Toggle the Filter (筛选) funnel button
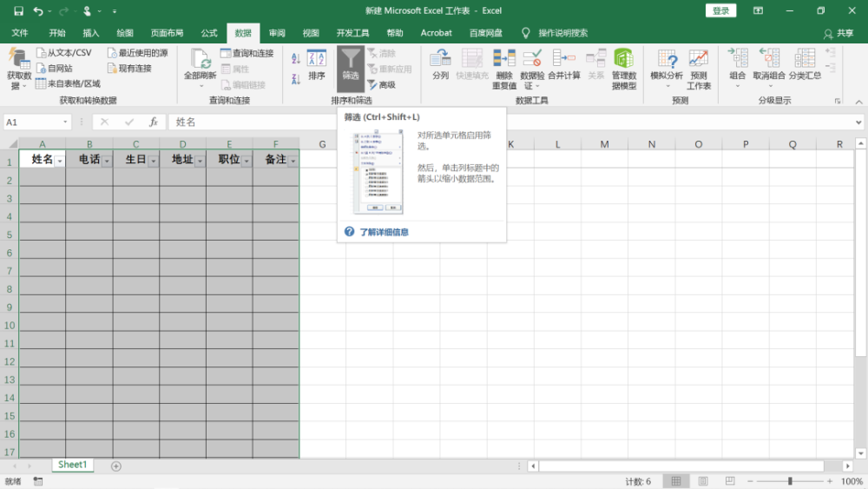 [x=351, y=69]
